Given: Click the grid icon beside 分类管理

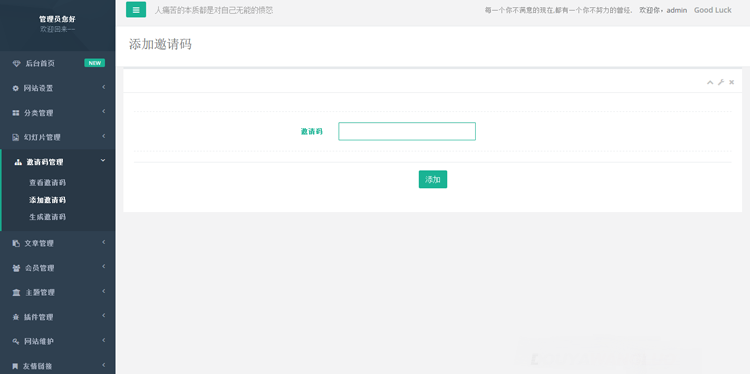Looking at the screenshot, I should [16, 113].
